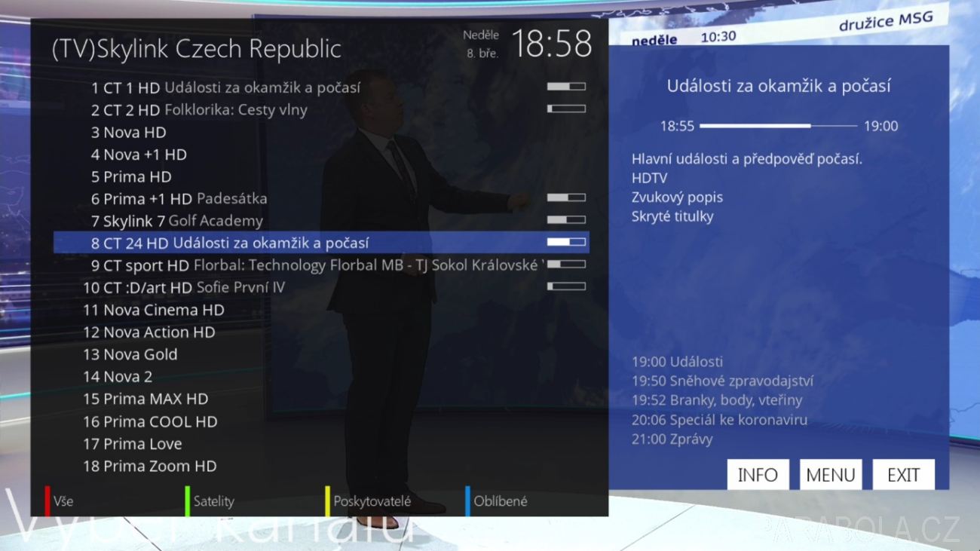Click the Vše filter label
Image resolution: width=980 pixels, height=551 pixels.
point(63,501)
